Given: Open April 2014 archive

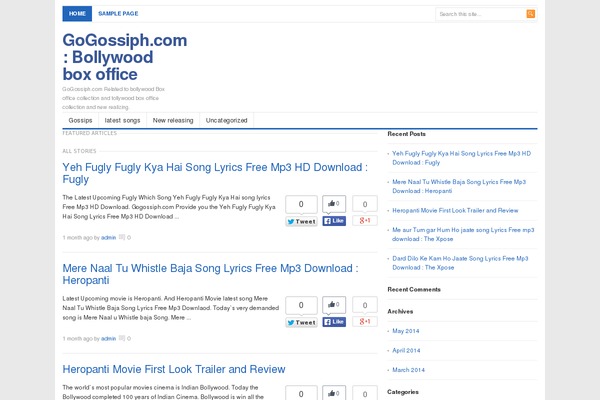Looking at the screenshot, I should [406, 351].
